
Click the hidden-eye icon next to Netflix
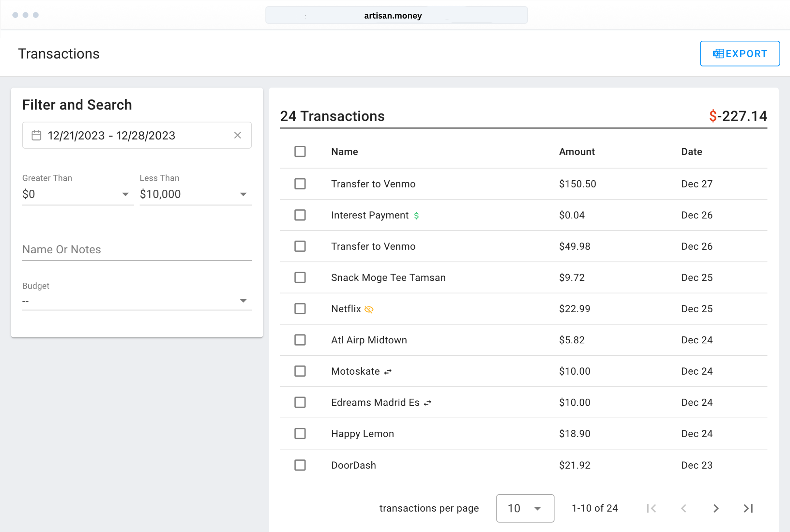pyautogui.click(x=369, y=309)
